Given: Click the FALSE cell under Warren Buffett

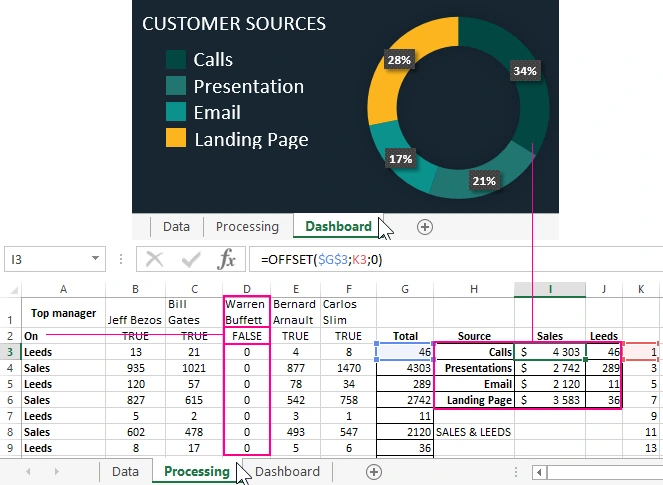Looking at the screenshot, I should click(246, 337).
